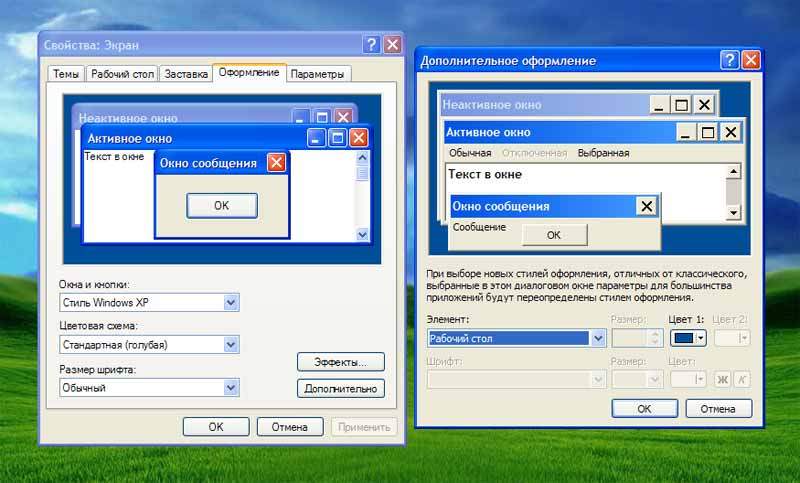Viewport: 800px width, 483px height.
Task: Click Отмена in Свойства: Экран window
Action: [x=290, y=427]
